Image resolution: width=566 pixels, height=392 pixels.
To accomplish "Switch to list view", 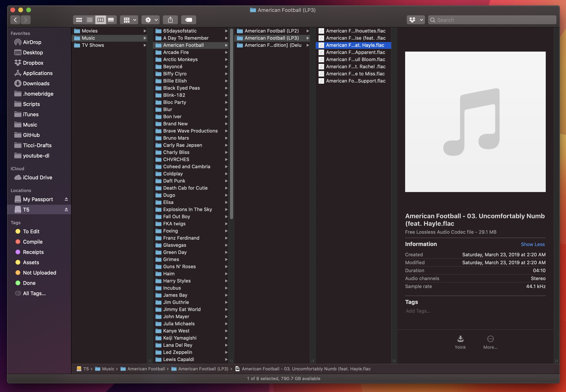I will pos(90,20).
